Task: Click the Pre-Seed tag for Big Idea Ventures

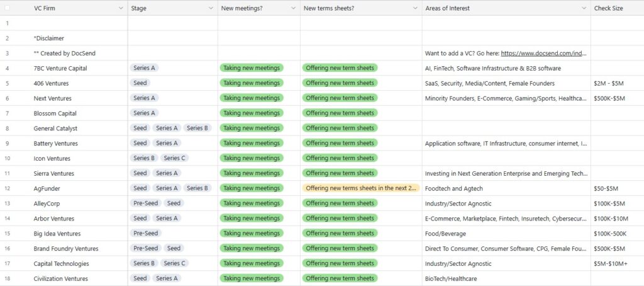Action: tap(146, 233)
